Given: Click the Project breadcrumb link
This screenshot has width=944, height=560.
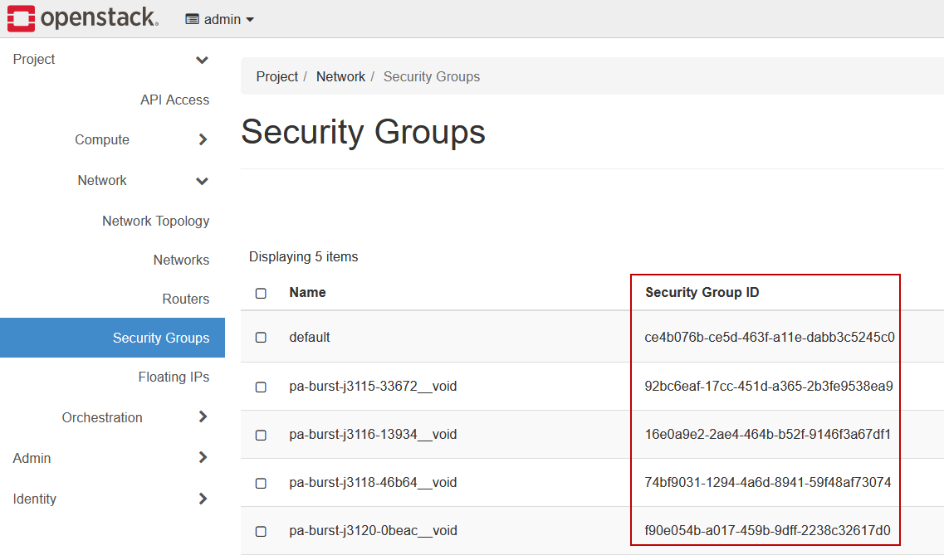Looking at the screenshot, I should pos(276,76).
